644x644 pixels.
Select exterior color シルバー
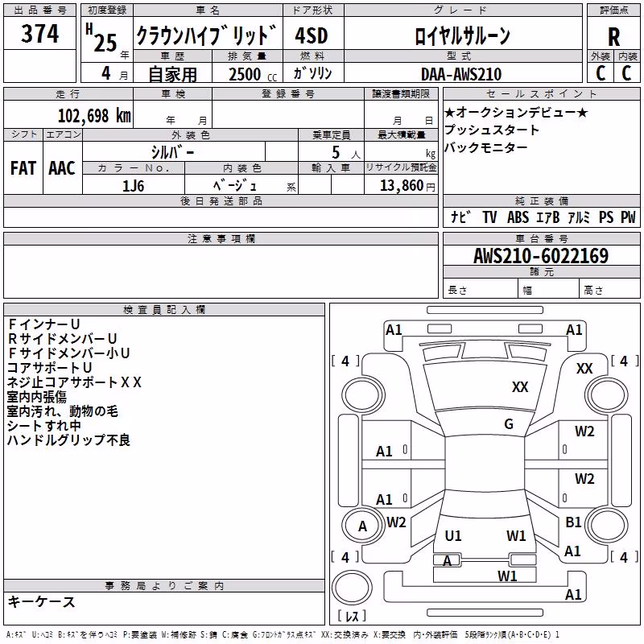[172, 152]
